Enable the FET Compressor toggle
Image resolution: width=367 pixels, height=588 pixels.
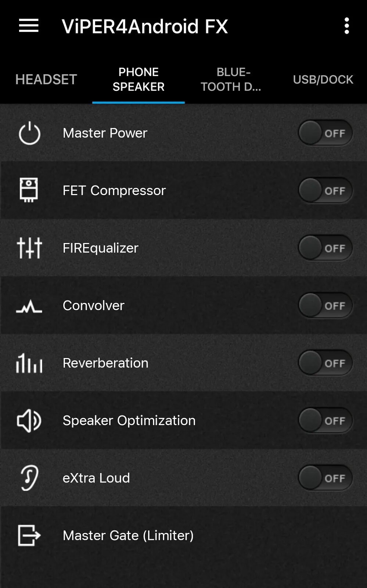pyautogui.click(x=325, y=190)
